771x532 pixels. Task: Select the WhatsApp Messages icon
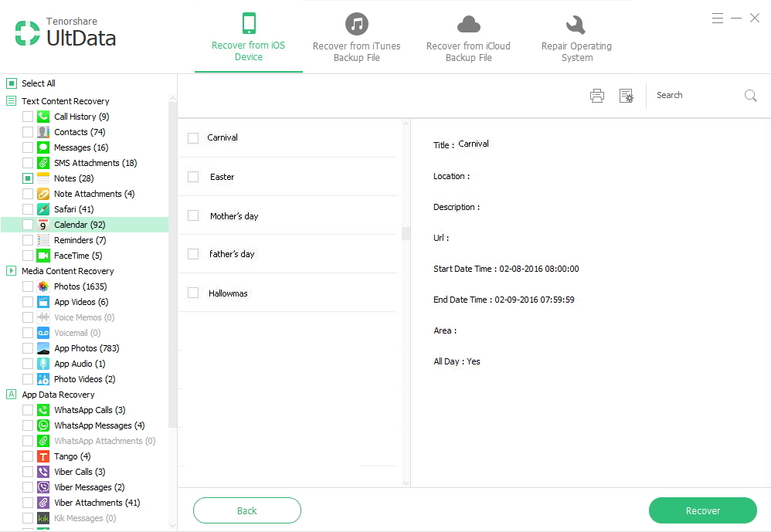point(43,425)
